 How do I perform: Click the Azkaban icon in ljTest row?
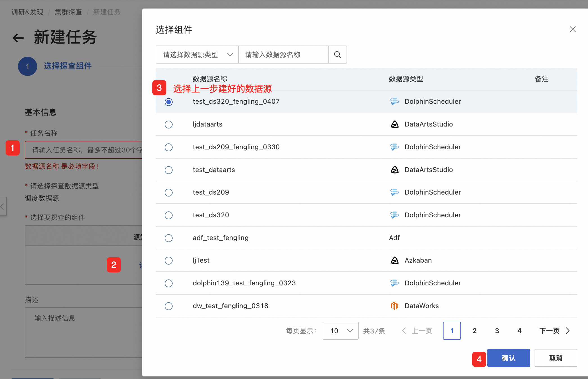395,260
